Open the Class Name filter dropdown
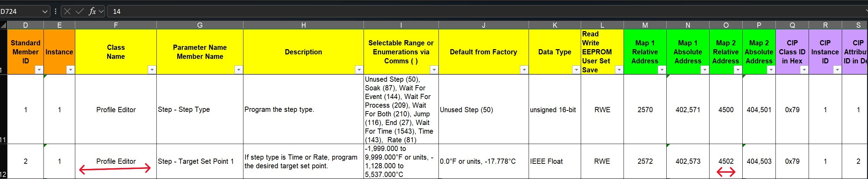Viewport: 868px width, 179px height. (x=152, y=70)
